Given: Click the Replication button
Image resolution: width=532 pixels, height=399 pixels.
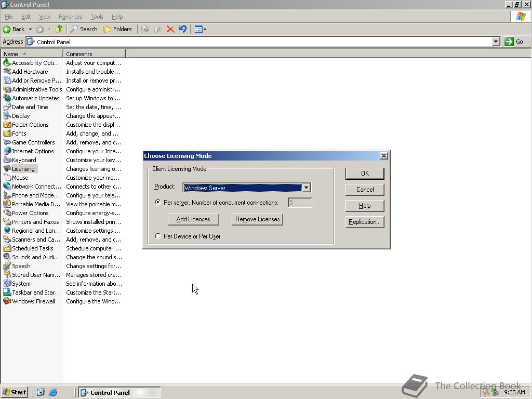Looking at the screenshot, I should [x=365, y=222].
